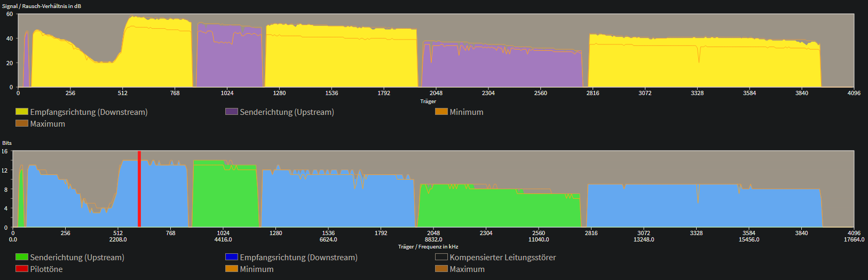Image resolution: width=868 pixels, height=280 pixels.
Task: Click the 'Träger / Frequenz in kHz' axis label
Action: (428, 246)
